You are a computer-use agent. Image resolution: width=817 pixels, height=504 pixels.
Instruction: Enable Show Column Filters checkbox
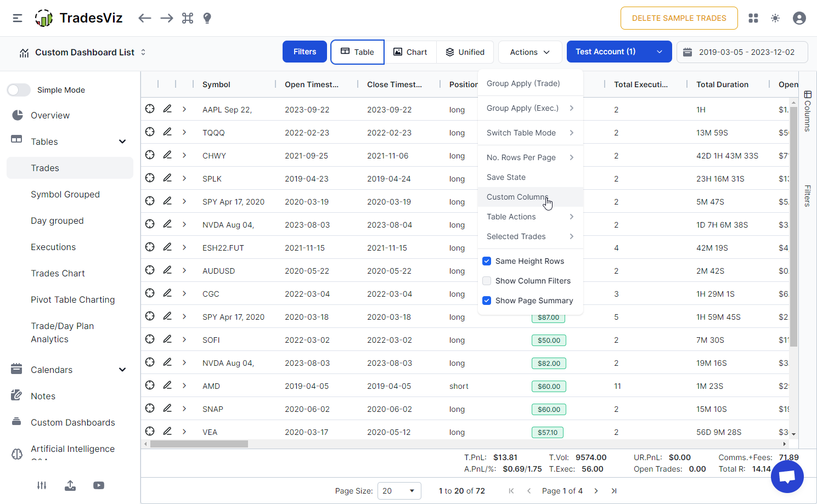coord(487,281)
